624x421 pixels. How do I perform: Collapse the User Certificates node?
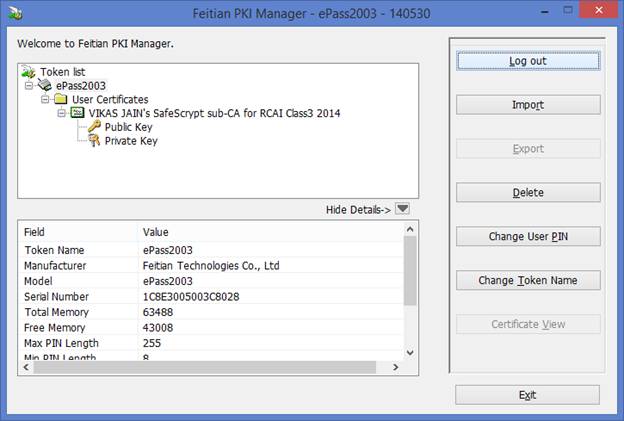(45, 99)
